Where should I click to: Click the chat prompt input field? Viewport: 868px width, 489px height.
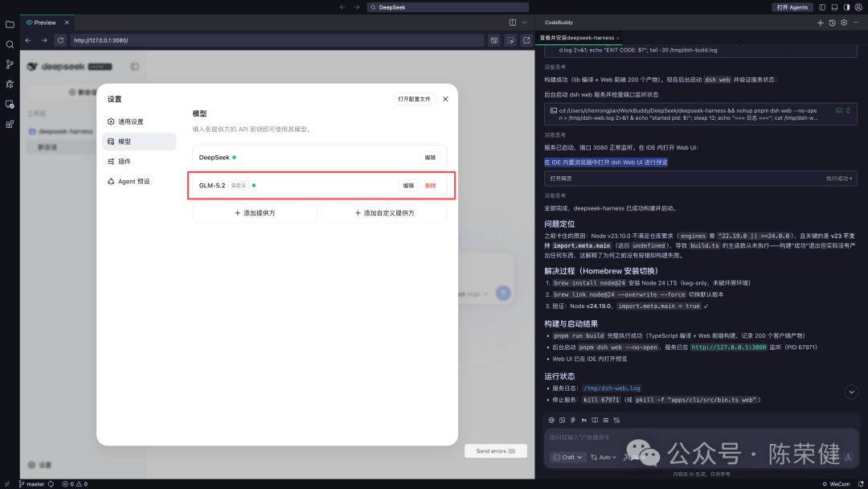coord(701,438)
